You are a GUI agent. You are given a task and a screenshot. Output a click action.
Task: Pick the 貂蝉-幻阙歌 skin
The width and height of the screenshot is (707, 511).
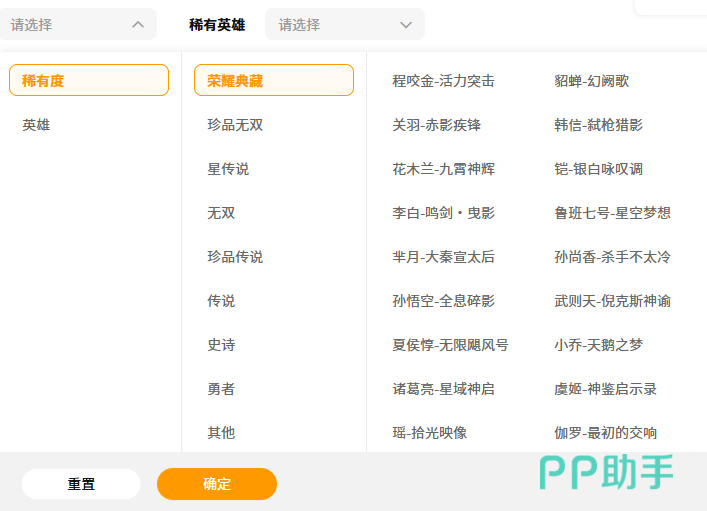(x=591, y=81)
